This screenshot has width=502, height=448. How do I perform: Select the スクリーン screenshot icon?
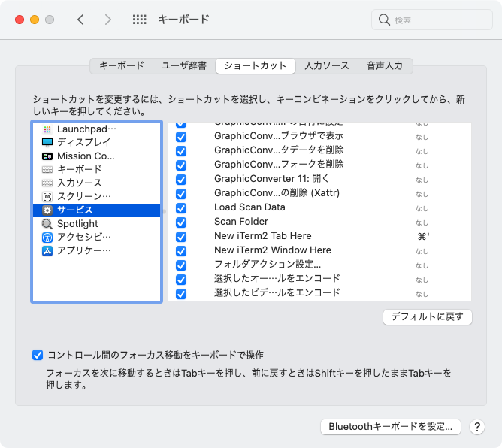click(47, 196)
